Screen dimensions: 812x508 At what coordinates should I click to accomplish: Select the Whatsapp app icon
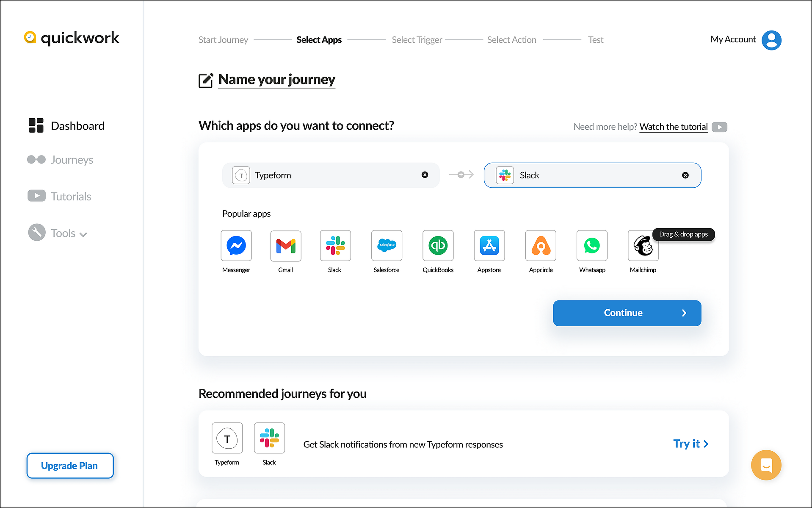592,246
